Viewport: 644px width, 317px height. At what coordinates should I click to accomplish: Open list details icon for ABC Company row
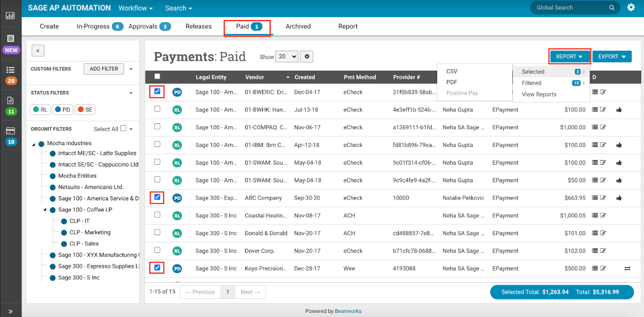(595, 198)
